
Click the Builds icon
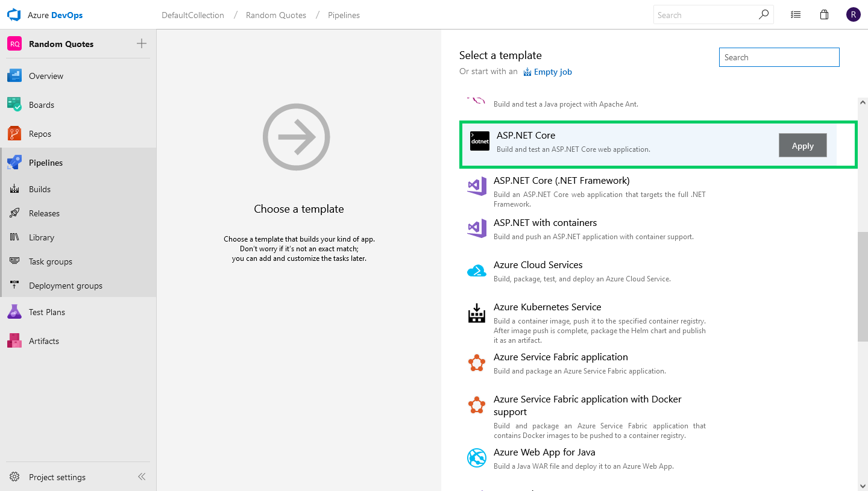(x=15, y=189)
